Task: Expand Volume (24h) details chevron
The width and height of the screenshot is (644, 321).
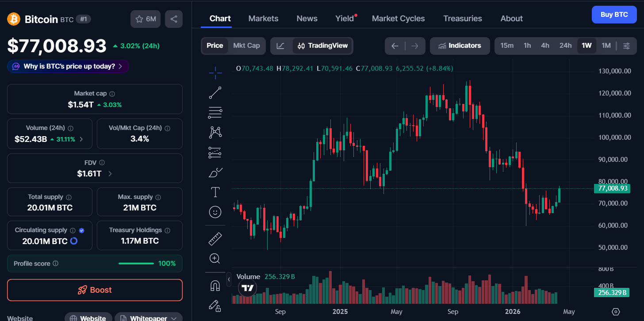Action: pyautogui.click(x=81, y=139)
